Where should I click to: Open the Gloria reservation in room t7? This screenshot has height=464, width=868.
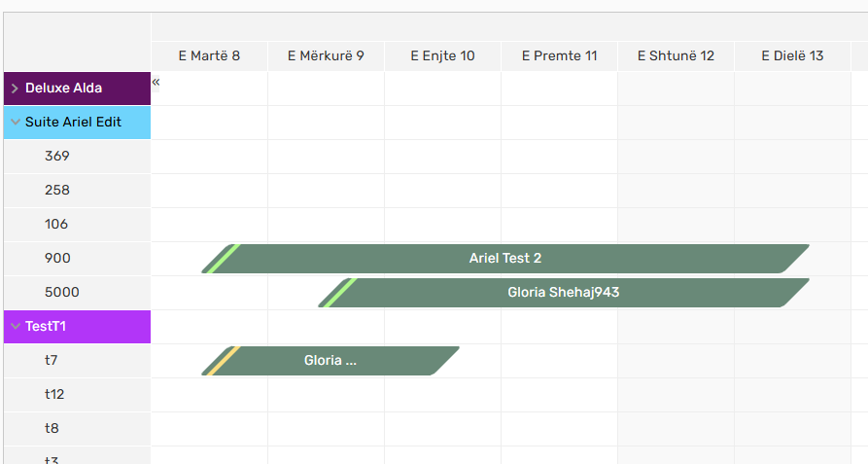coord(330,361)
